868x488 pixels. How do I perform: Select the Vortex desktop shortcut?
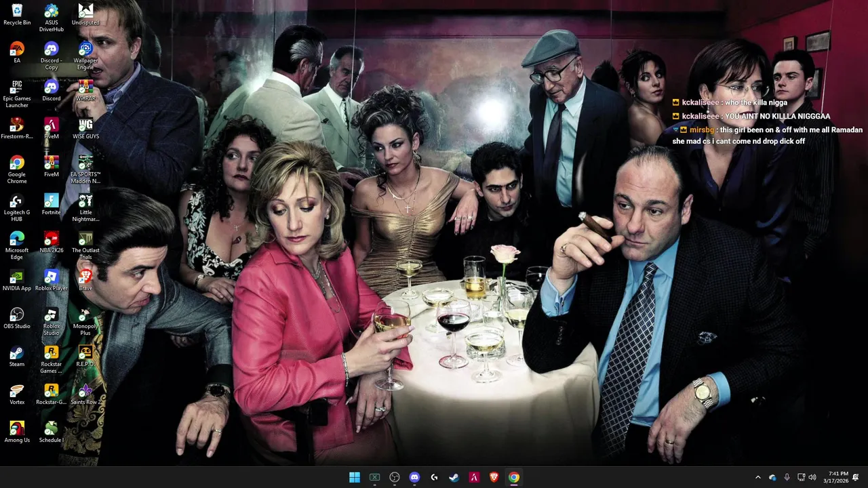click(x=17, y=394)
